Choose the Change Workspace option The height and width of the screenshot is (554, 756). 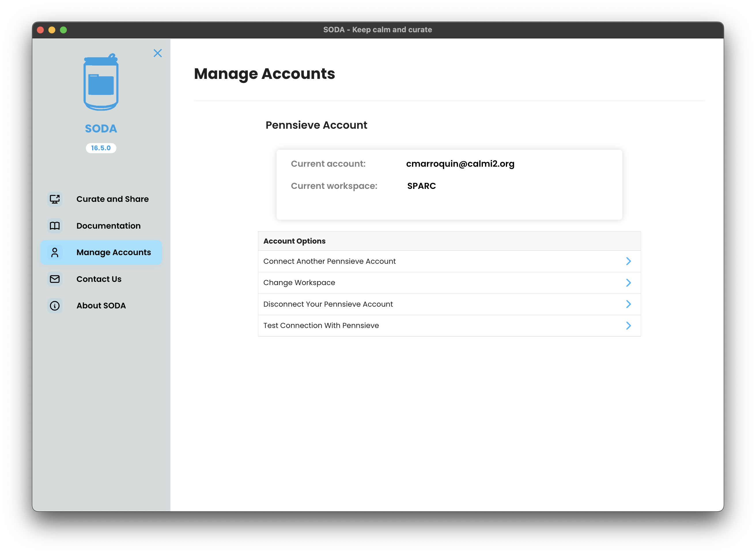pos(299,283)
